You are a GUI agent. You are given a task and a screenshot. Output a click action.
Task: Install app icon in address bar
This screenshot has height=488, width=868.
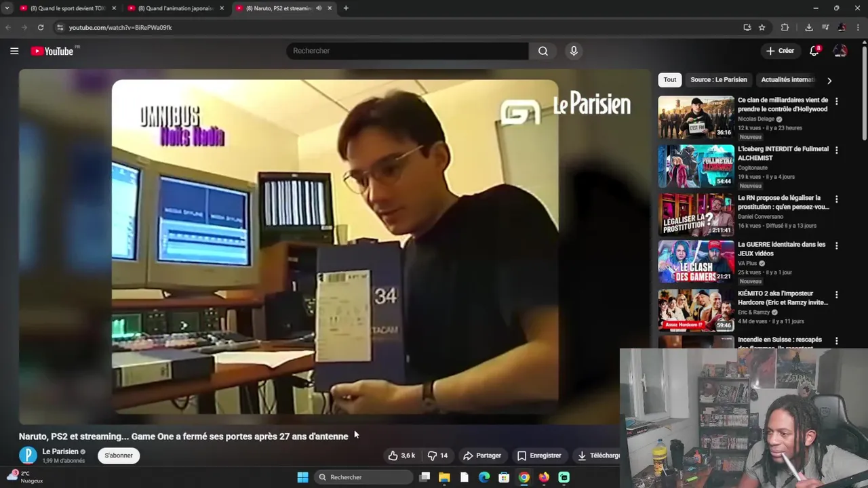[x=747, y=27]
